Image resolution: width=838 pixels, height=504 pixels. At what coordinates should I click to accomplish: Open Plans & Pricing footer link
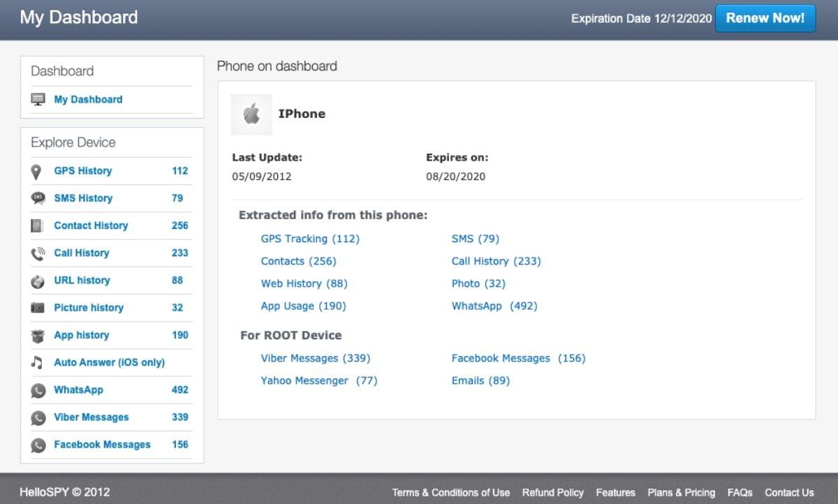(x=682, y=492)
